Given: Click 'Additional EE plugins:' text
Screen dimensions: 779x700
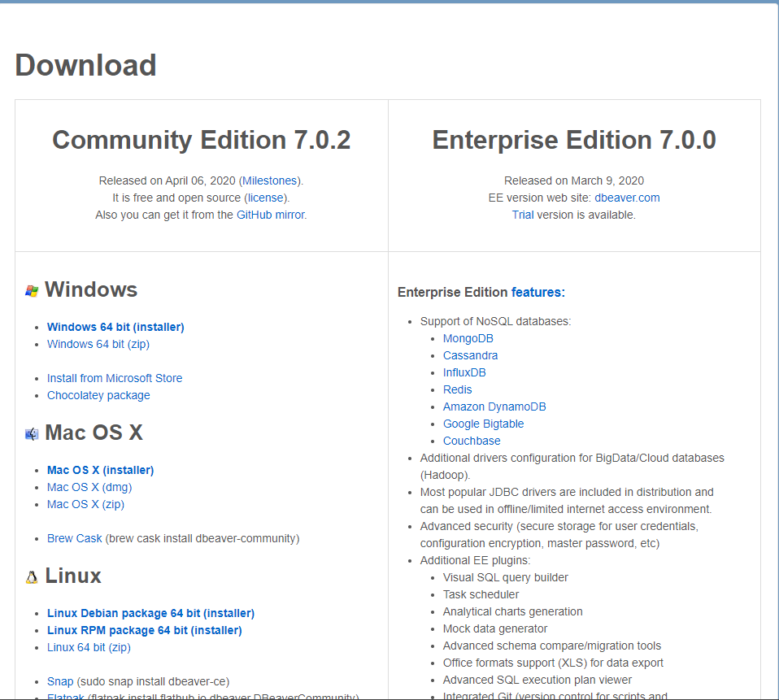Looking at the screenshot, I should tap(475, 560).
